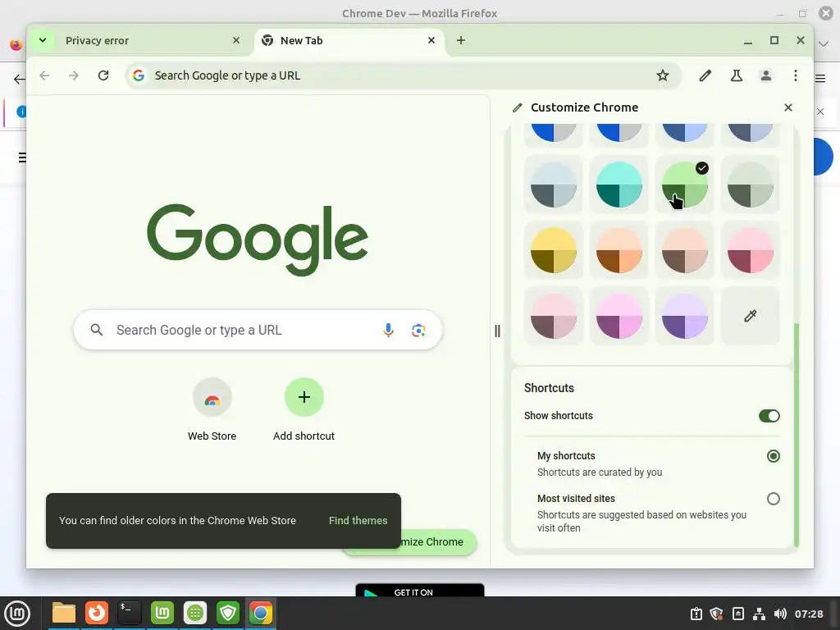Select the New Tab tab
The height and width of the screenshot is (630, 840).
348,41
